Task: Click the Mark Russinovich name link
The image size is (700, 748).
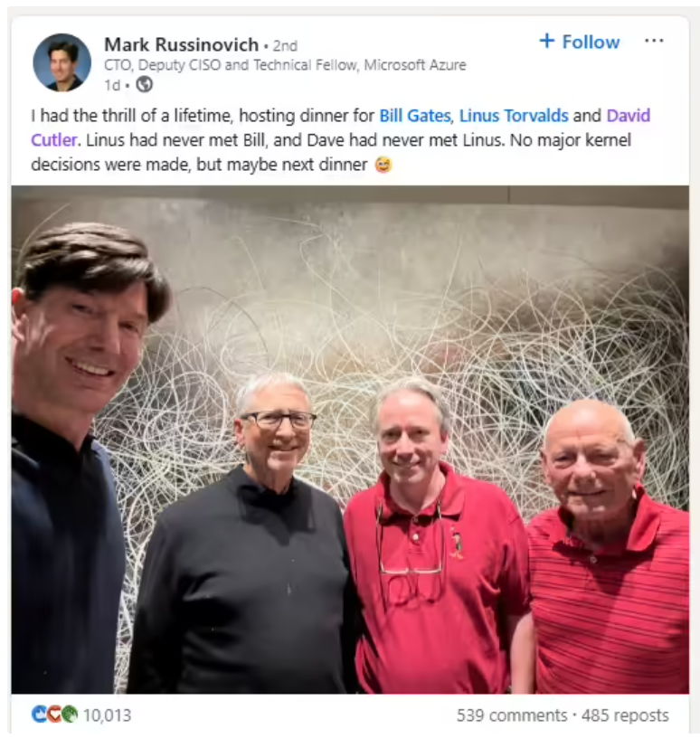Action: (181, 45)
